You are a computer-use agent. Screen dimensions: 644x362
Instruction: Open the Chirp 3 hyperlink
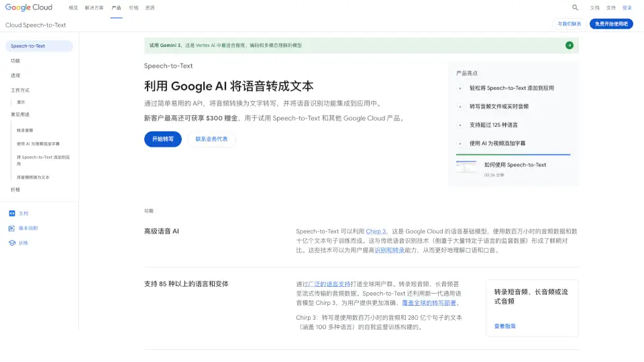[376, 231]
